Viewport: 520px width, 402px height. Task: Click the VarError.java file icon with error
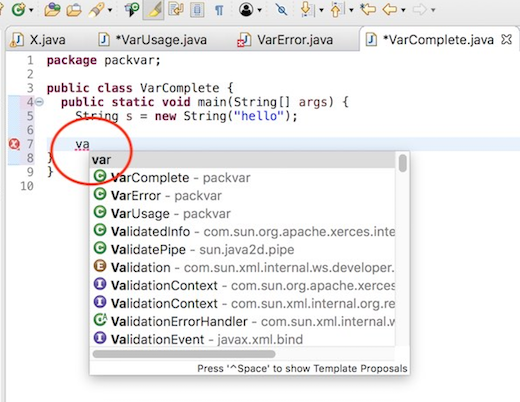(x=244, y=40)
